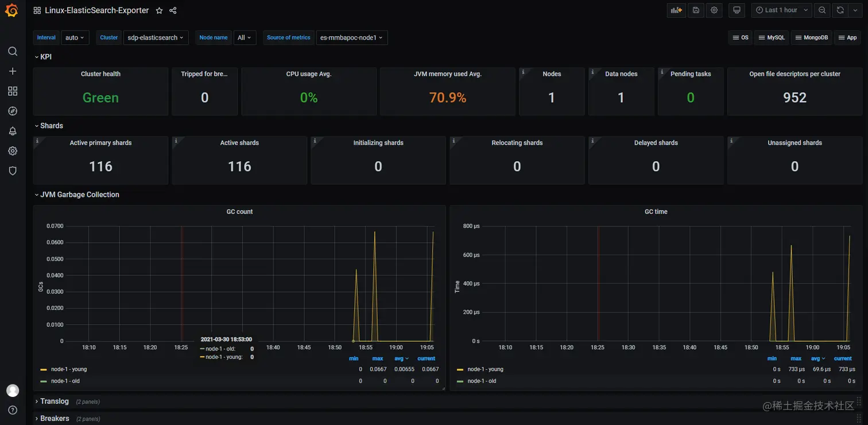Change color of GC count young swatch
868x425 pixels.
44,370
